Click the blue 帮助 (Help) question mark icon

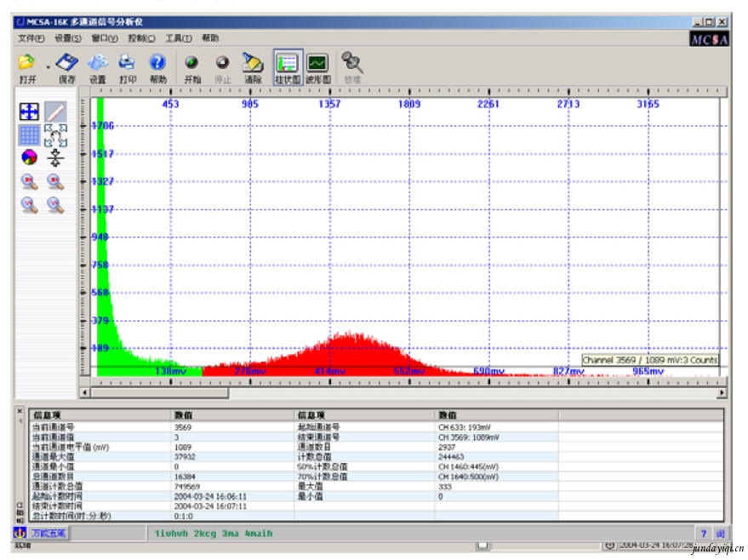point(157,63)
